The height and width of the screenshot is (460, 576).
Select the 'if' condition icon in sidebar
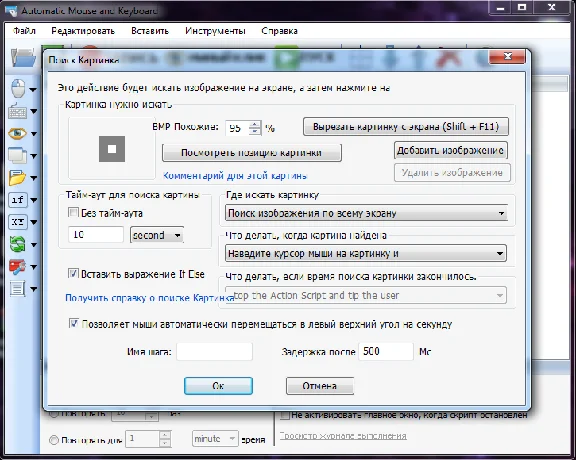tap(18, 200)
